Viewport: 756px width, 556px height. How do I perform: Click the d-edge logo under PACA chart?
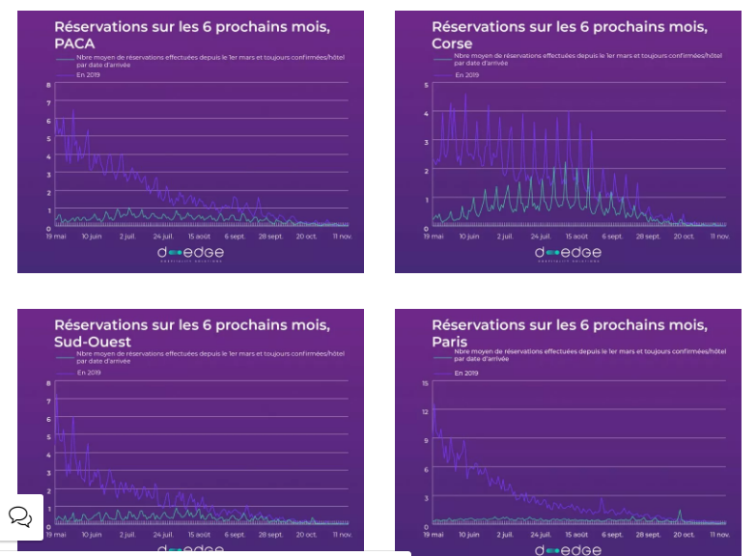[190, 254]
